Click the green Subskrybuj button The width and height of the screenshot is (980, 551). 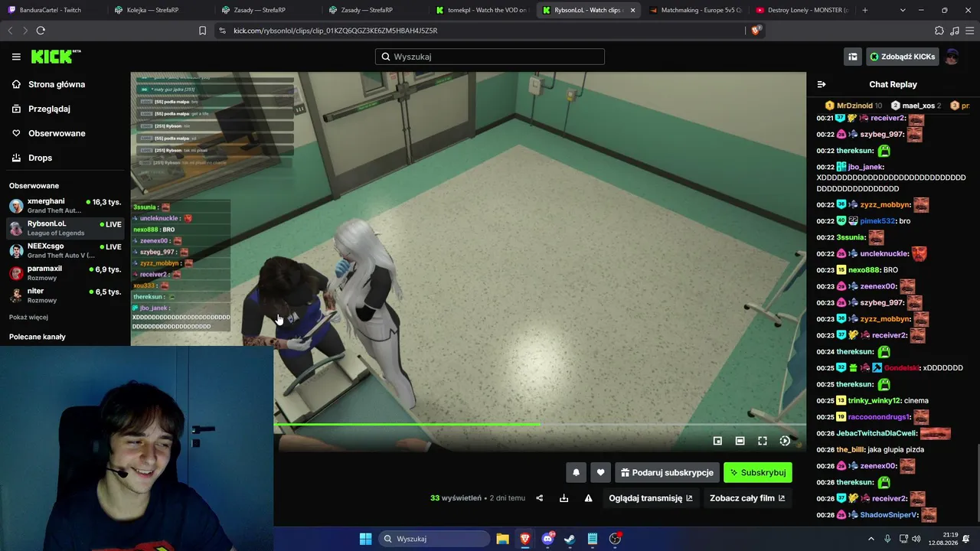click(758, 473)
